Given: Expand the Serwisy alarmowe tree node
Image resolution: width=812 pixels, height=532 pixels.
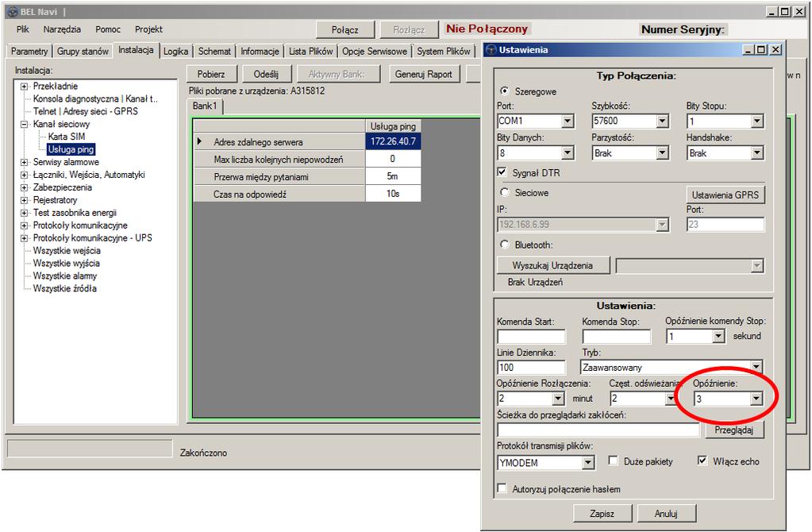Looking at the screenshot, I should pyautogui.click(x=24, y=162).
